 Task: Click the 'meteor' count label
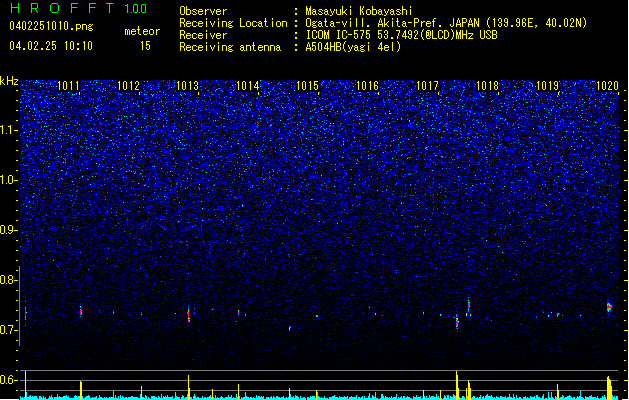click(142, 31)
